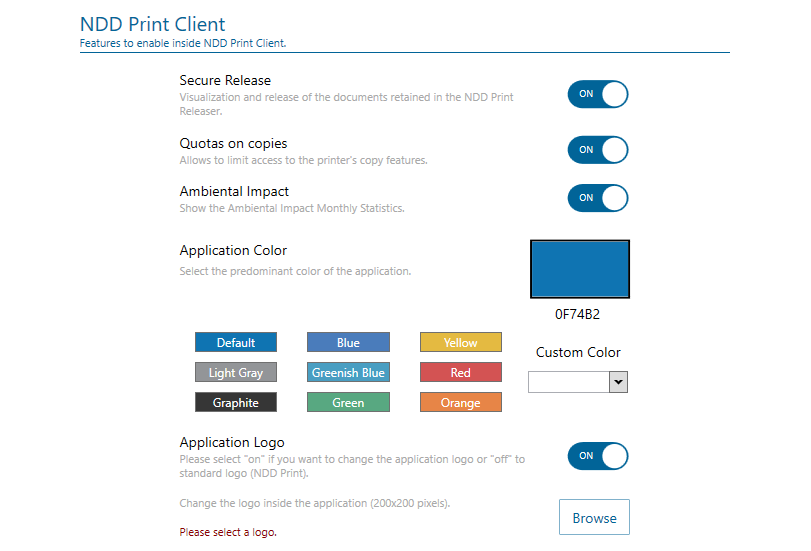Click the Browse button for logo
Viewport: 811px width, 551px height.
pos(594,518)
